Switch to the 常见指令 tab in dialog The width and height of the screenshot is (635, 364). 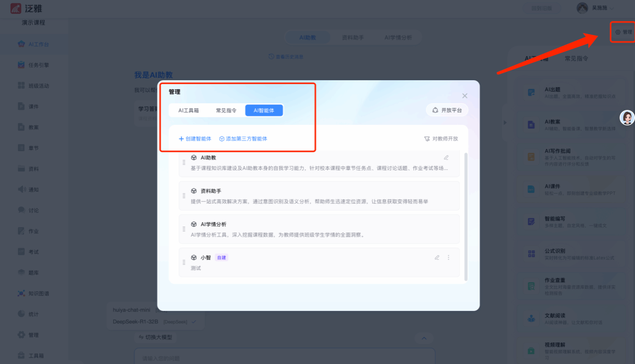click(x=226, y=110)
